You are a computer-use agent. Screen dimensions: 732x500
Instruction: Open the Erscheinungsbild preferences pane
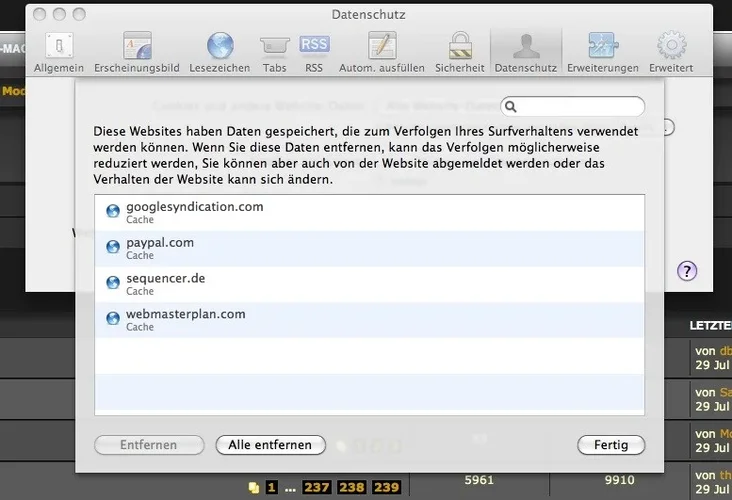tap(137, 52)
